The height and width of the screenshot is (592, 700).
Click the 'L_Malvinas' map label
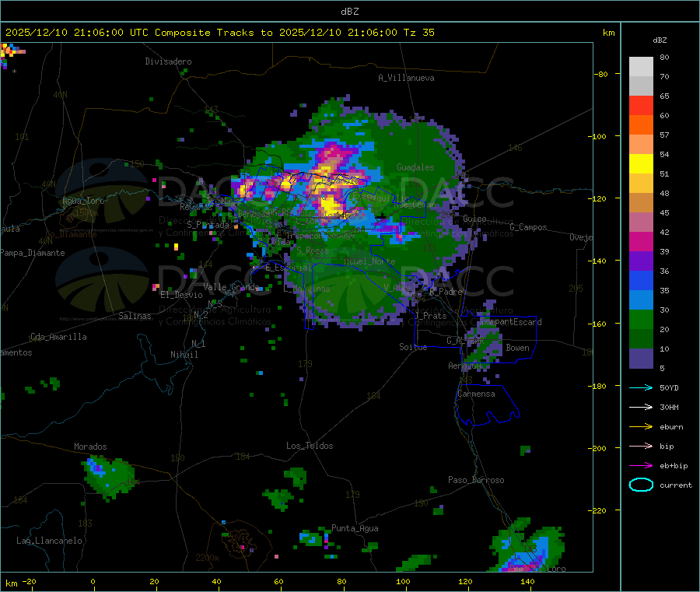pos(306,289)
